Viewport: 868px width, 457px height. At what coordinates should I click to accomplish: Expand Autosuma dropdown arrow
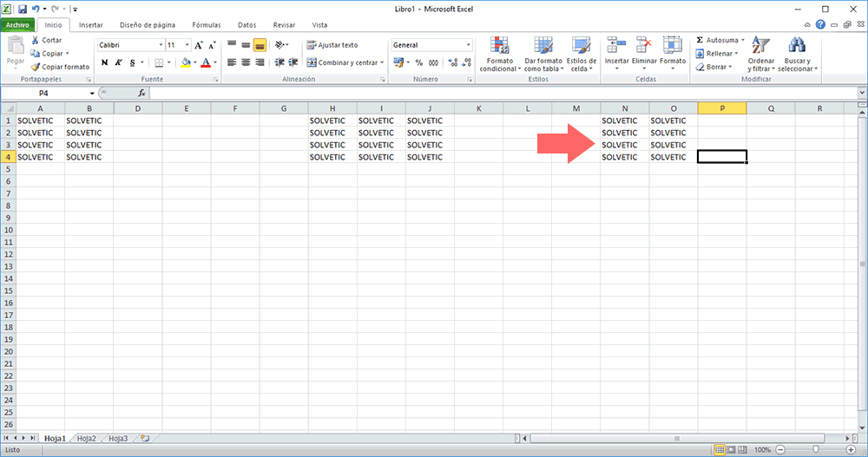coord(743,40)
